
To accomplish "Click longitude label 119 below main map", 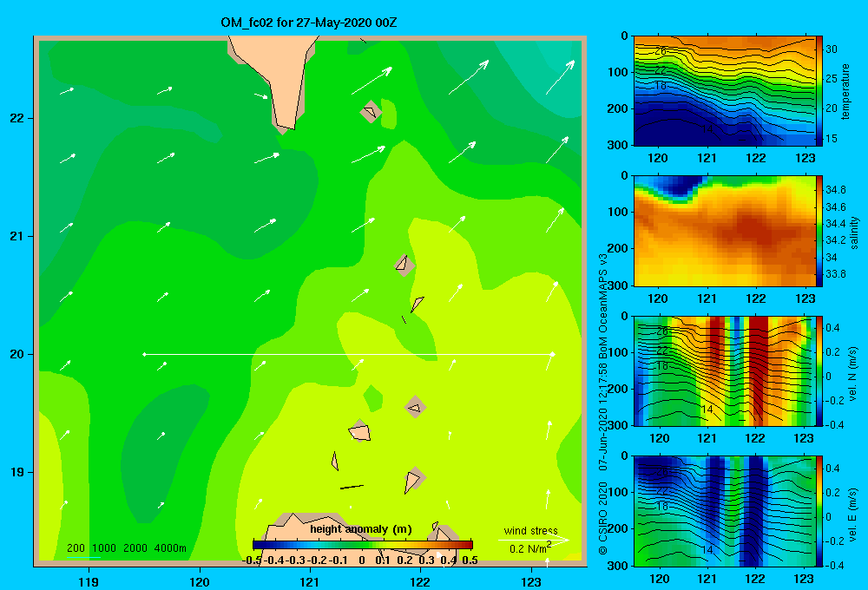I will click(x=89, y=581).
